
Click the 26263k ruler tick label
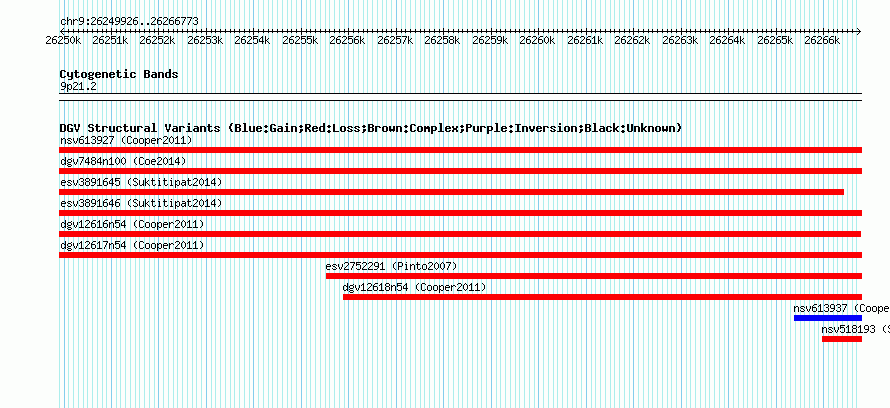[679, 40]
